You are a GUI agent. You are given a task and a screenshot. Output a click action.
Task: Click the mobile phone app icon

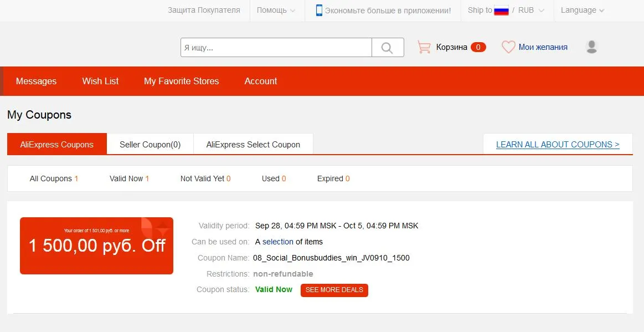click(319, 11)
